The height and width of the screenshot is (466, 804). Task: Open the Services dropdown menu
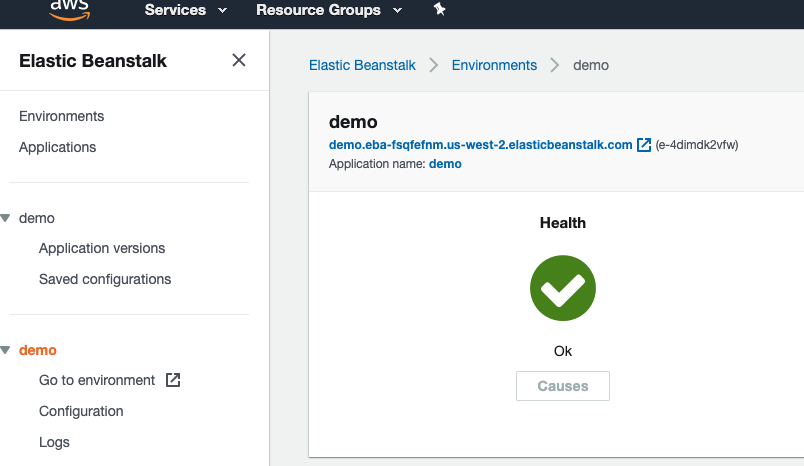[186, 10]
